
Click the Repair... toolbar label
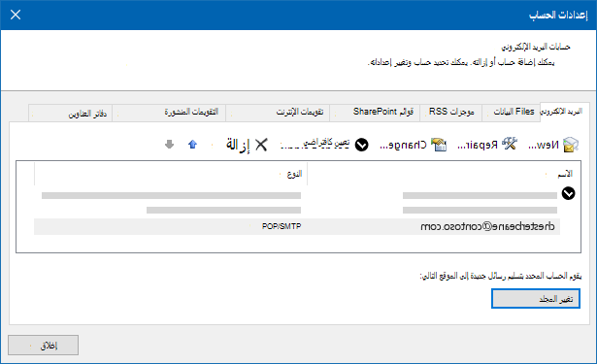click(478, 145)
